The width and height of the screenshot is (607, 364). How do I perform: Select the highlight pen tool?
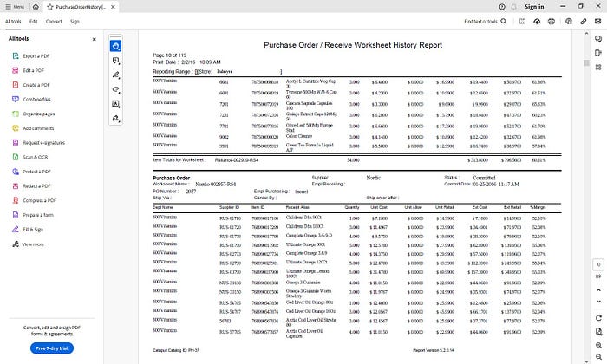click(x=115, y=75)
